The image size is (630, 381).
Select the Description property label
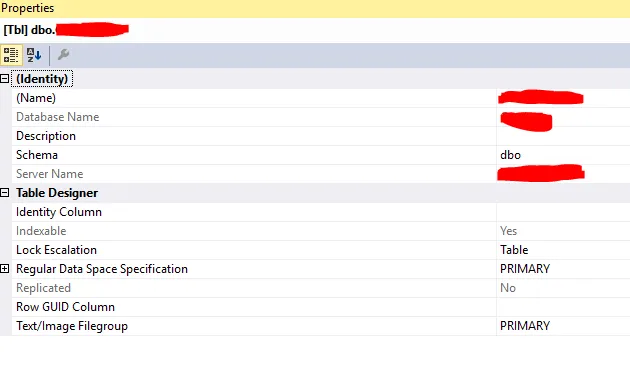point(46,136)
